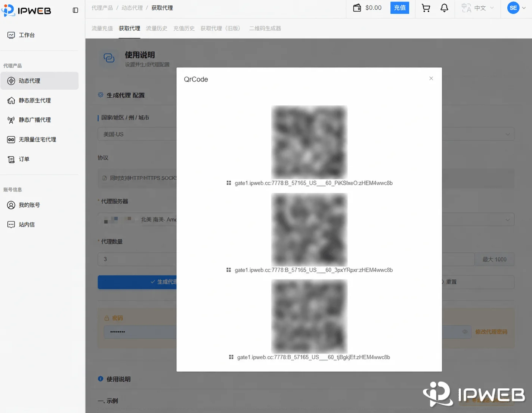Click the 订单 document icon
This screenshot has width=532, height=413.
point(11,159)
